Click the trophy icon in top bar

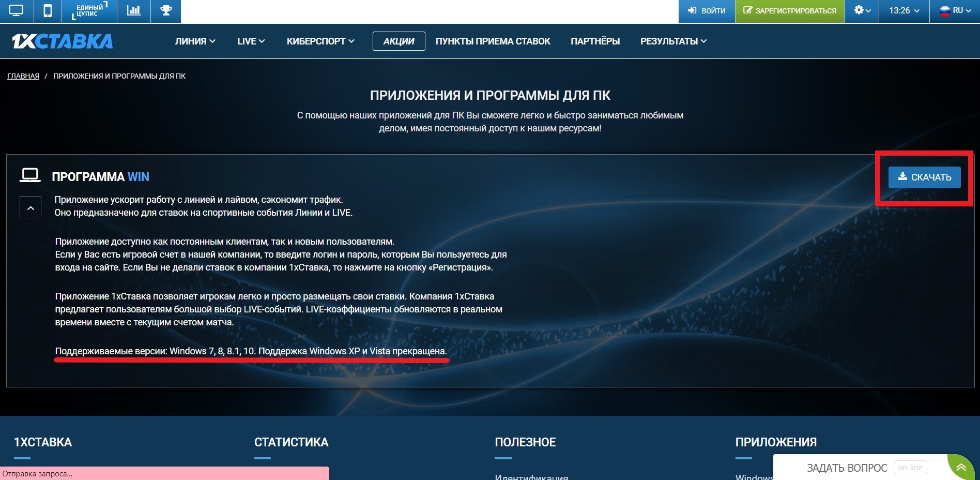(x=166, y=11)
